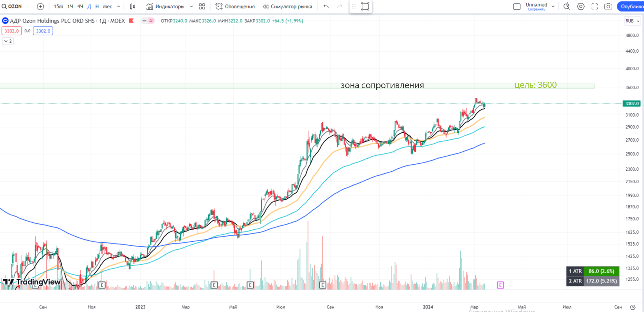Click the redo arrow icon
Viewport: 644px width, 312px height.
pos(340,7)
